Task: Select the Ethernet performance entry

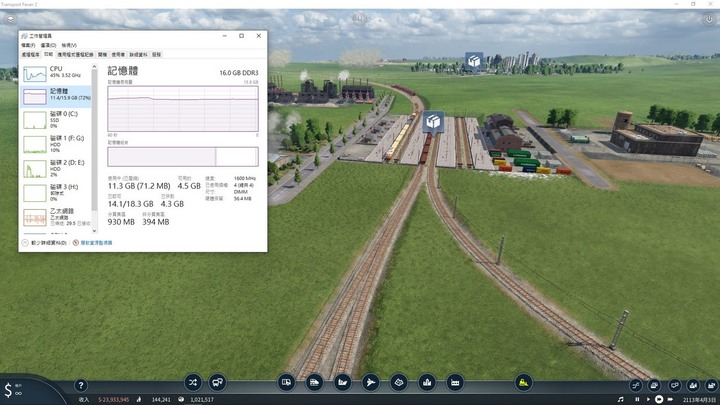Action: tap(56, 218)
